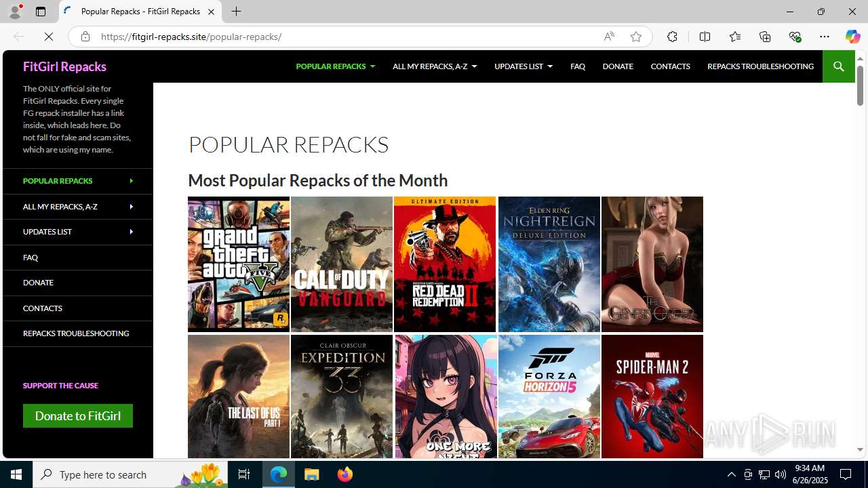
Task: Click the scrollbar down arrow
Action: pyautogui.click(x=860, y=449)
